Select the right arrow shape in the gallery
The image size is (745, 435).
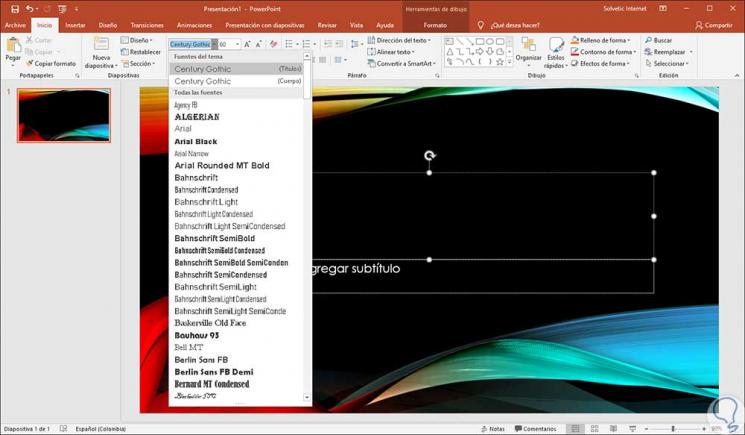pos(480,52)
